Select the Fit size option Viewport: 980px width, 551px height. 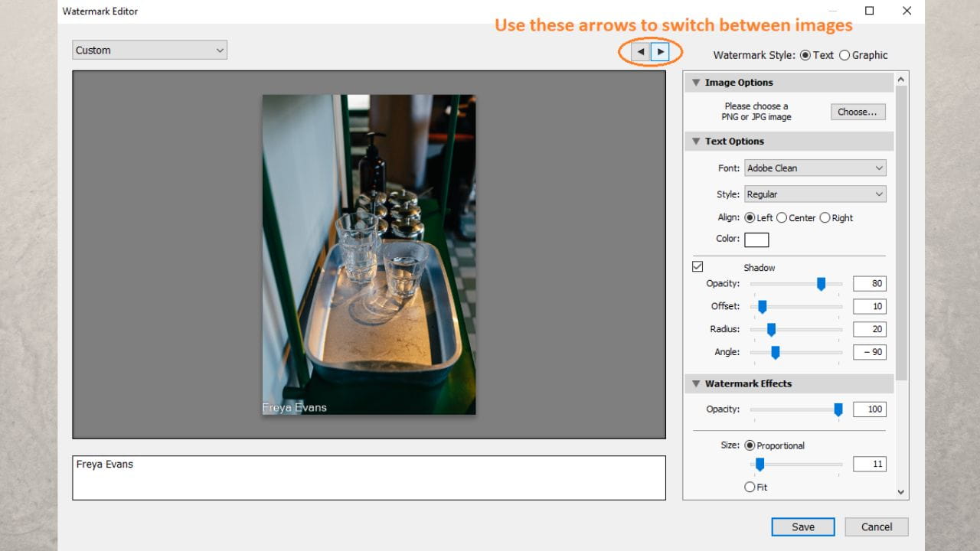[750, 487]
